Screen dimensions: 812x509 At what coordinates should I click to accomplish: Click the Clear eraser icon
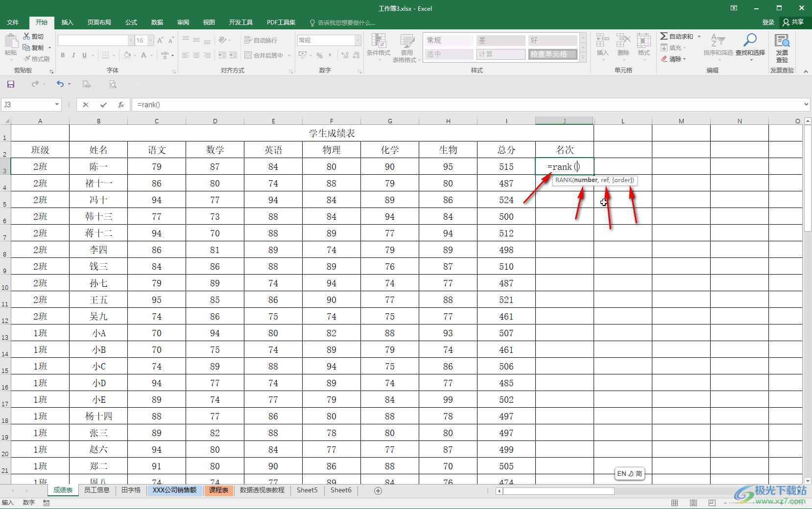664,59
